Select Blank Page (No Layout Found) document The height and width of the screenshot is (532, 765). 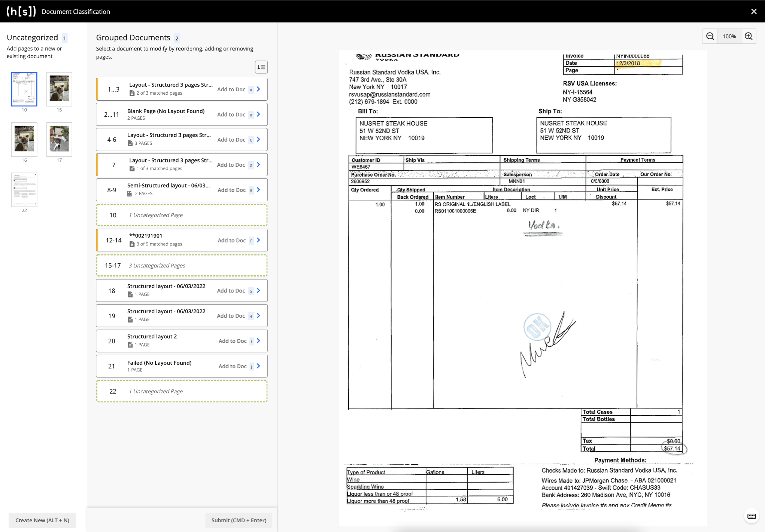[x=182, y=114]
